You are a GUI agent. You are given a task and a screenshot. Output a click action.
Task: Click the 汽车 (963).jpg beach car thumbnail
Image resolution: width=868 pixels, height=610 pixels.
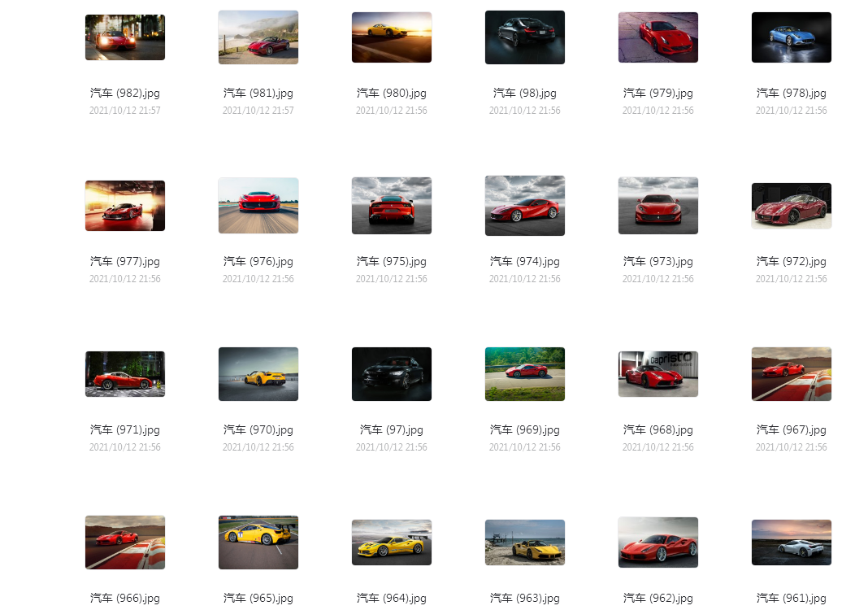pos(525,542)
